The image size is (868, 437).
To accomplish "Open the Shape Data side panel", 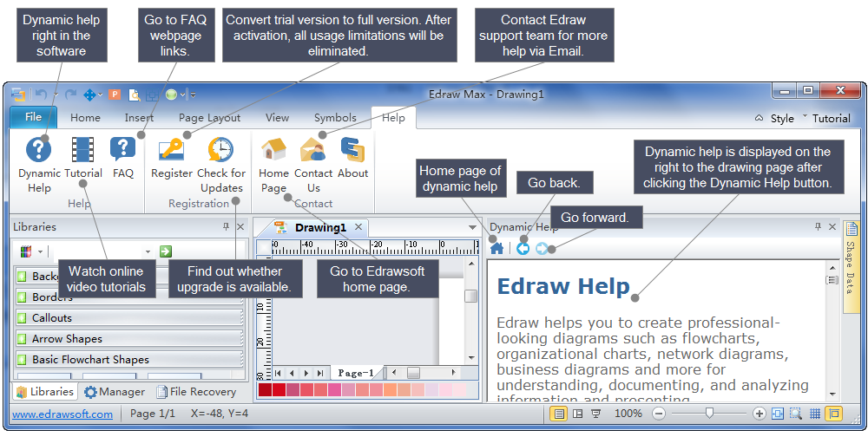I will 851,267.
